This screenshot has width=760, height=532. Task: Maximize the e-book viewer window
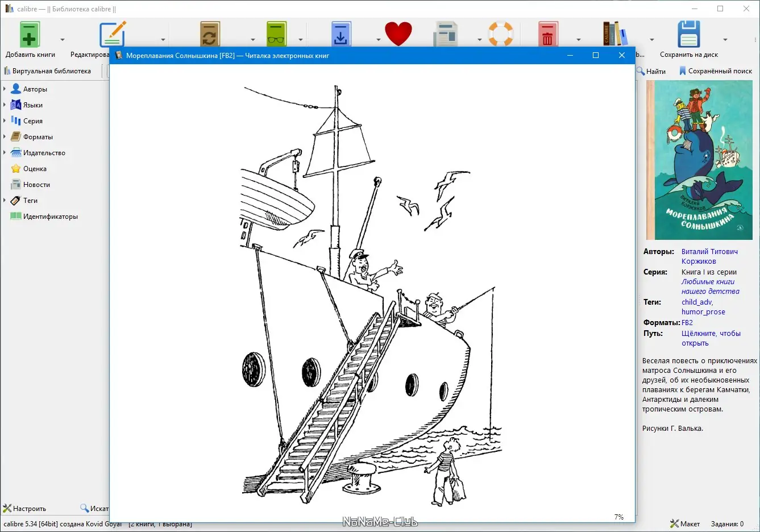pos(596,55)
